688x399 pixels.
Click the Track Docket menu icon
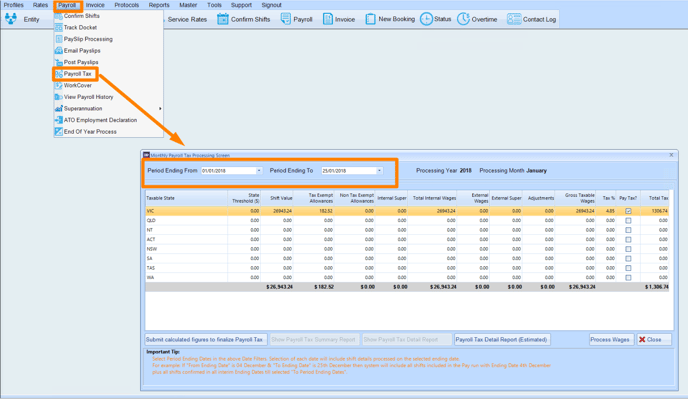pyautogui.click(x=58, y=27)
